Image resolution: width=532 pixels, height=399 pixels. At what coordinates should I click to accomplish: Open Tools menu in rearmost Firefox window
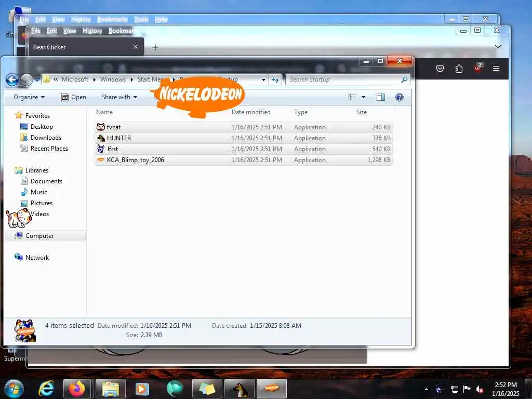pyautogui.click(x=141, y=19)
